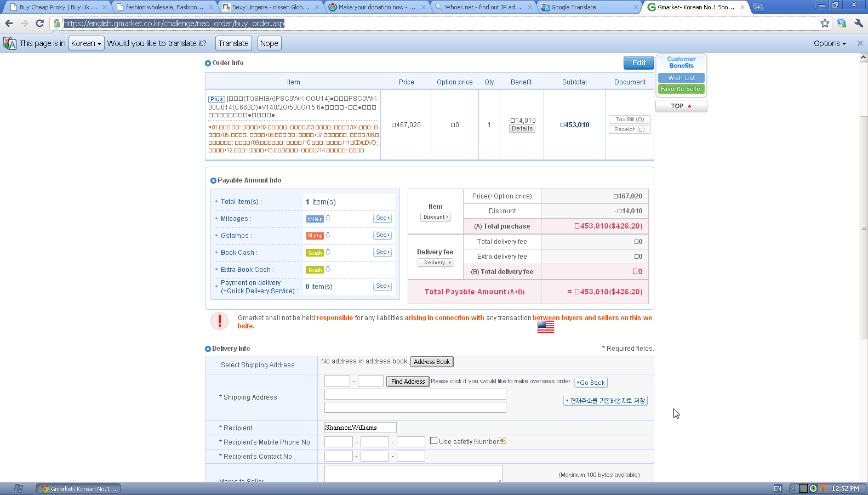Close the Google Translate tab
868x495 pixels.
pyautogui.click(x=636, y=7)
